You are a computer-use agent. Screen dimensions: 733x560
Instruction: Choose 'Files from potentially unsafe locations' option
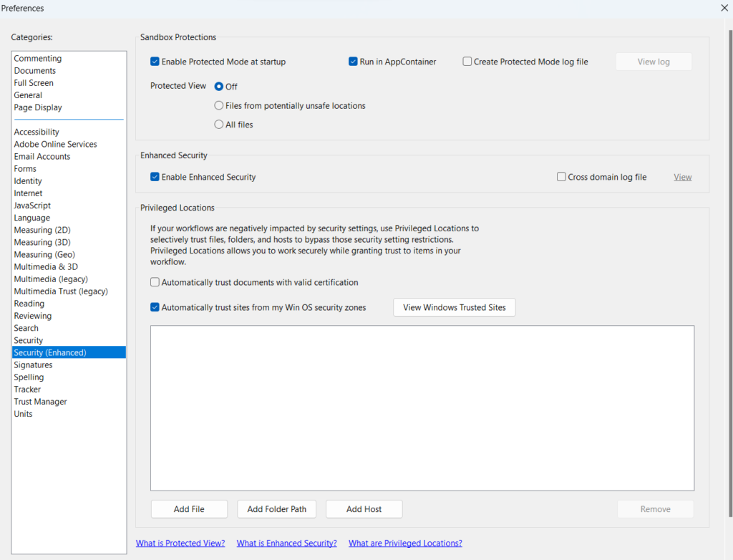tap(219, 105)
